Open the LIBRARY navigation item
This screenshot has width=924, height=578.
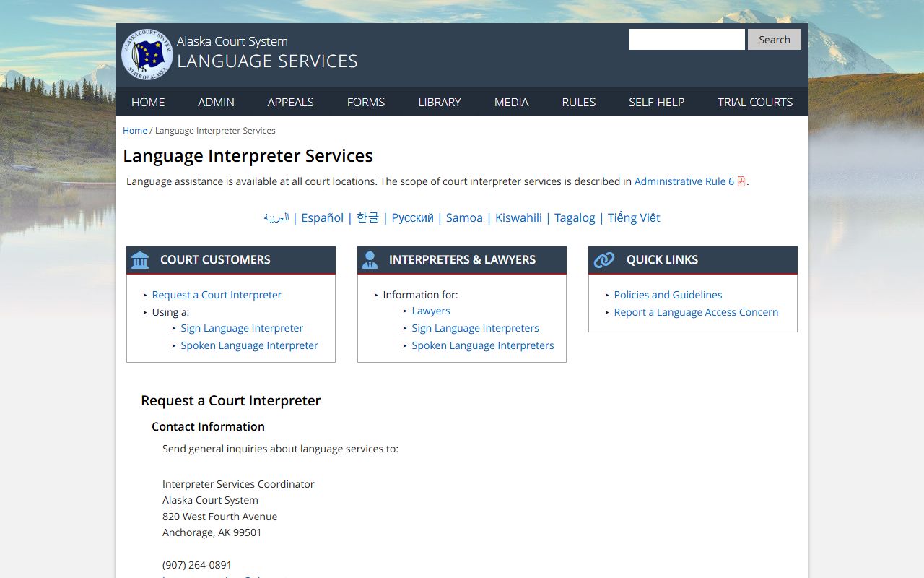coord(440,102)
